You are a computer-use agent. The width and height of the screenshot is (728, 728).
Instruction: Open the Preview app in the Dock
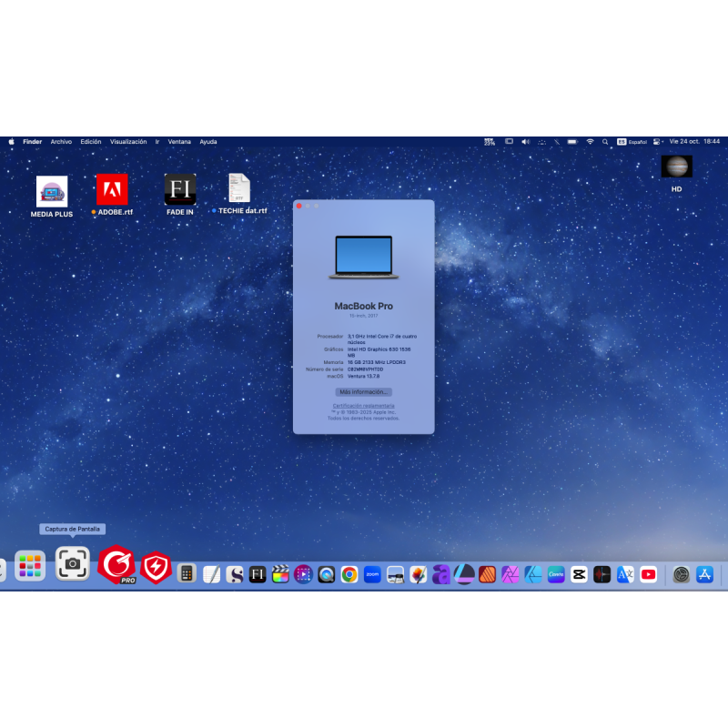pyautogui.click(x=395, y=575)
